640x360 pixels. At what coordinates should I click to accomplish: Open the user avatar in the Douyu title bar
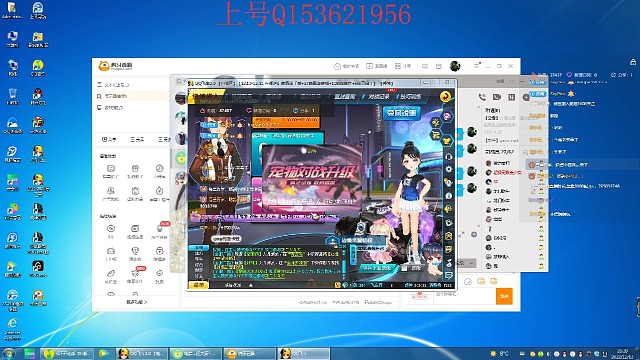point(455,66)
